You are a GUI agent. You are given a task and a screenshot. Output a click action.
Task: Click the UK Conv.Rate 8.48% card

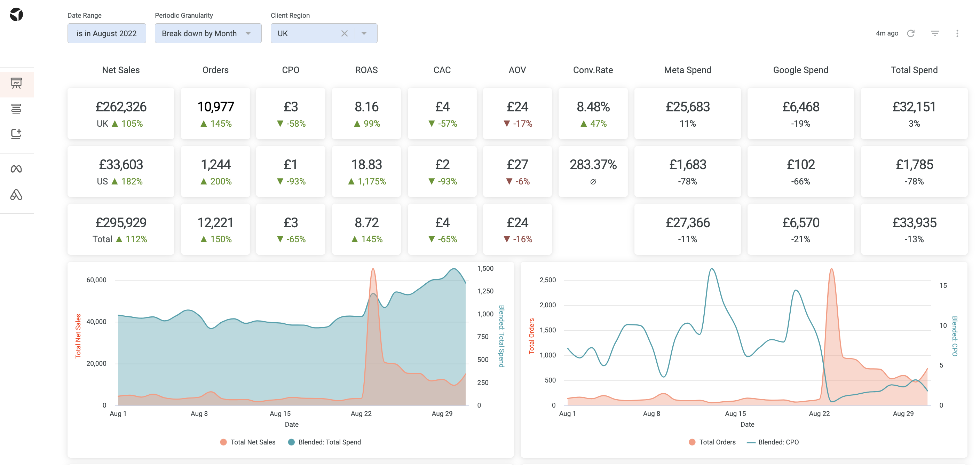(593, 113)
